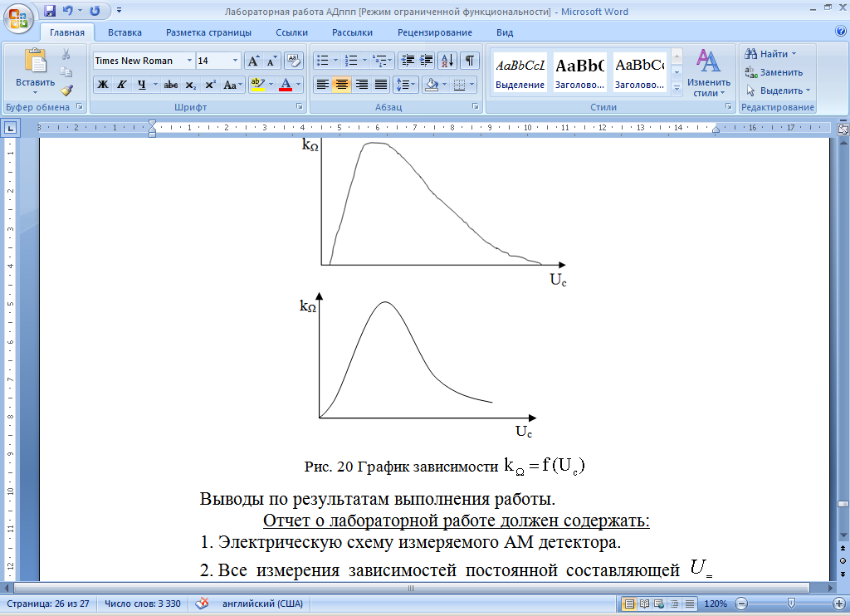Image resolution: width=850 pixels, height=616 pixels.
Task: Sort text with the A-Я sort icon
Action: [x=447, y=61]
